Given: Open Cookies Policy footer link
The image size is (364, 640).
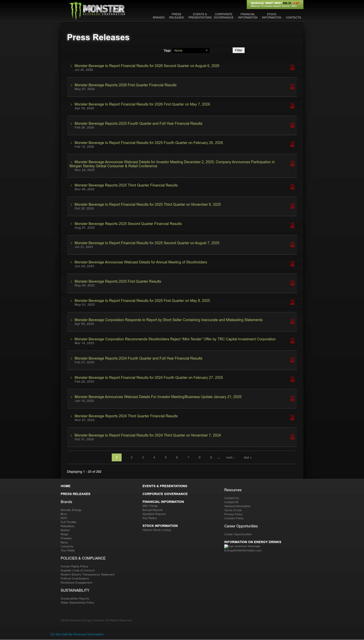Looking at the screenshot, I should (x=234, y=518).
